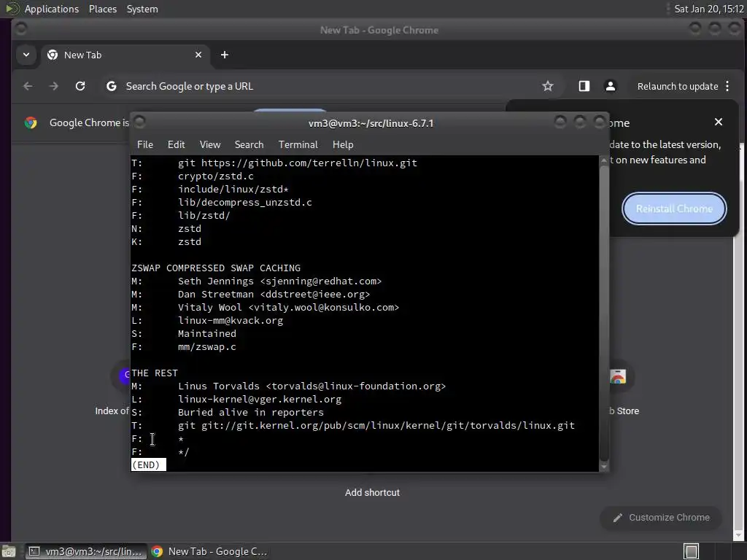Click the terminal vertical scrollbar thumb

coord(603,313)
